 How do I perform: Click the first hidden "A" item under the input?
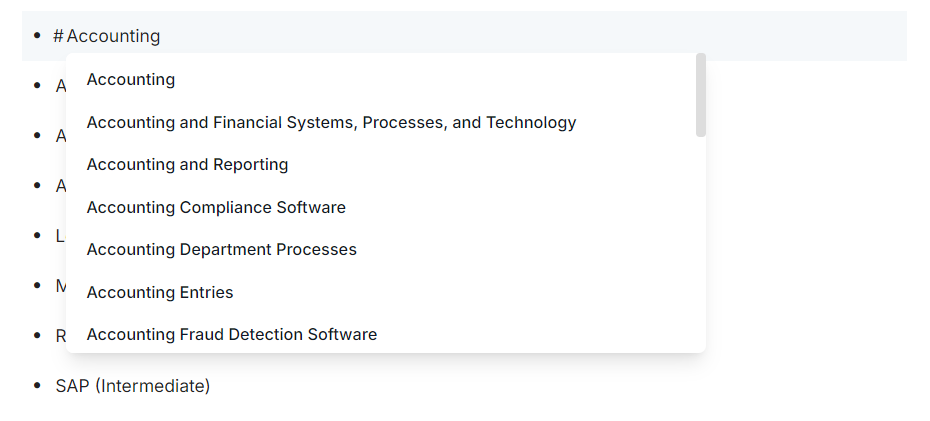[60, 86]
